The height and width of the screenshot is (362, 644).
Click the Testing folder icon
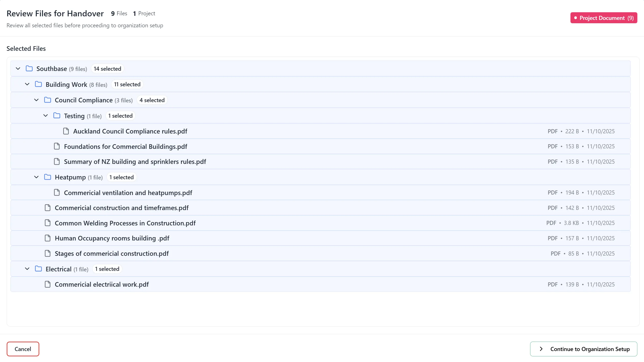(x=57, y=116)
